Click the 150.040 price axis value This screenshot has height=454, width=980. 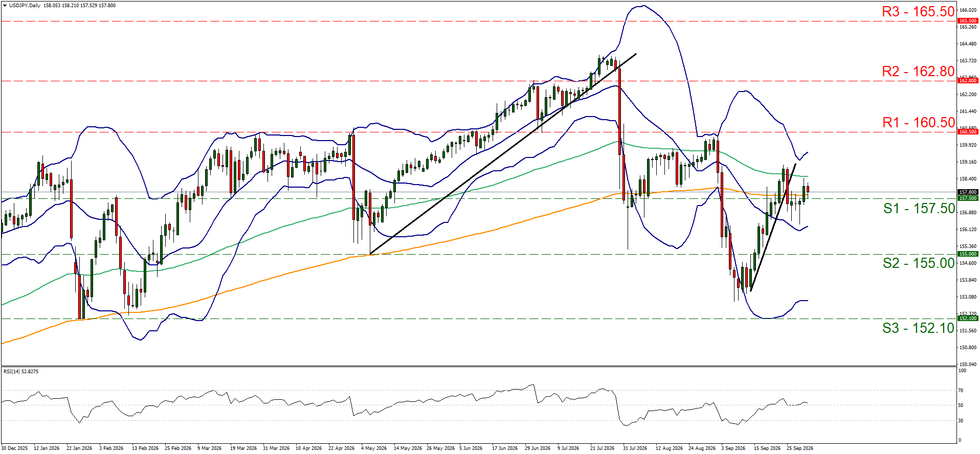[967, 365]
